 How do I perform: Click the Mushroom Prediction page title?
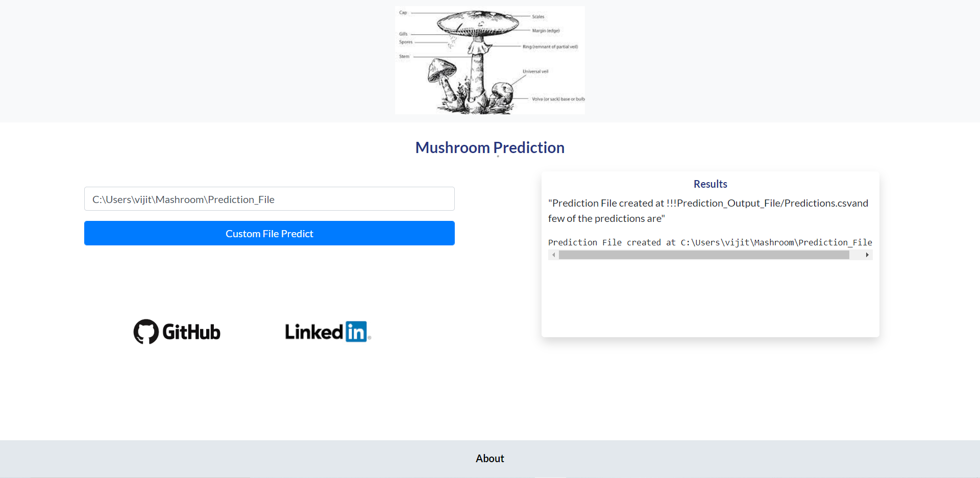pyautogui.click(x=489, y=147)
